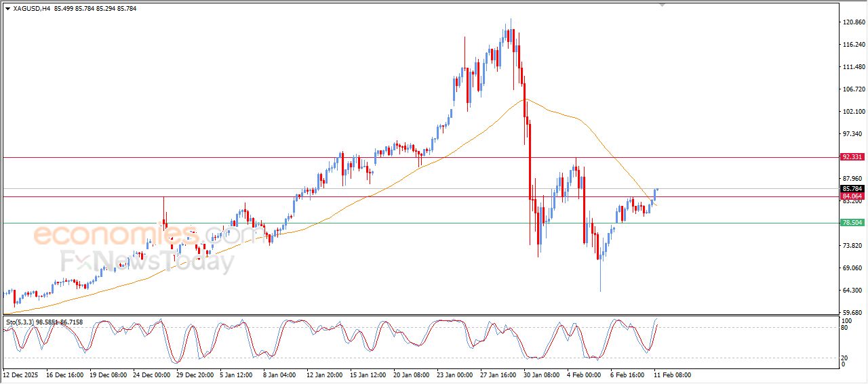Screen dimensions: 868x384
Task: Click the FxNewsToday watermark logo
Action: click(x=147, y=261)
